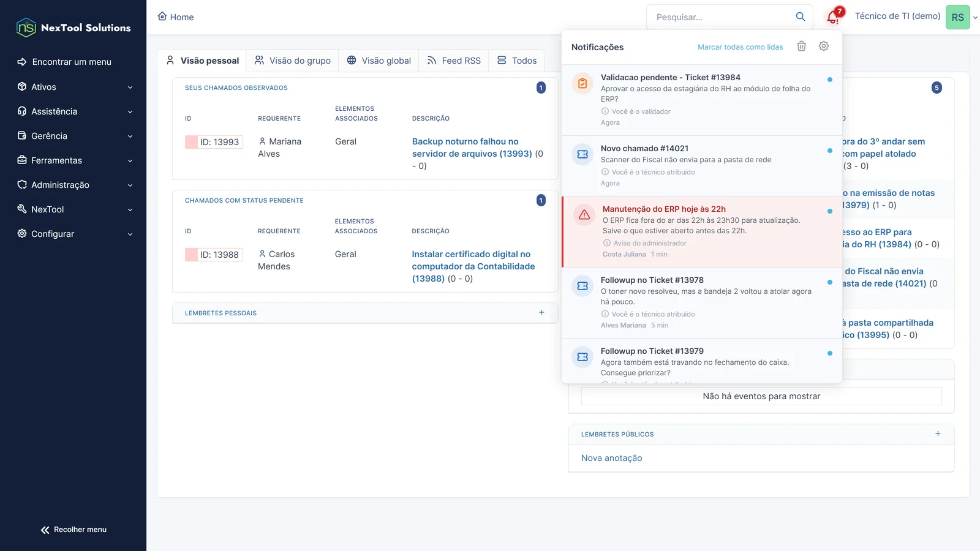
Task: Add a personal reminder with plus icon
Action: click(541, 312)
